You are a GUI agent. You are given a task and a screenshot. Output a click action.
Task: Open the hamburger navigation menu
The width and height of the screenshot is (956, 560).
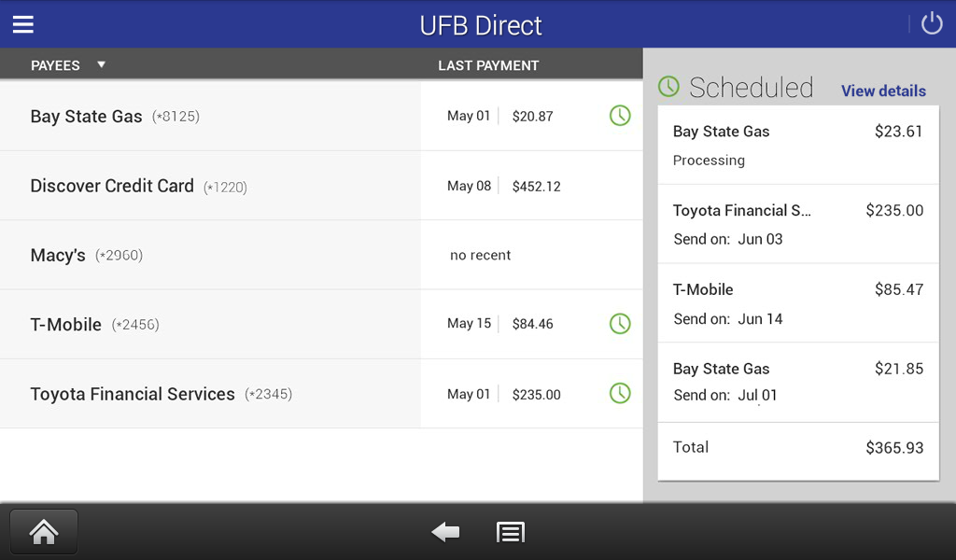coord(23,24)
